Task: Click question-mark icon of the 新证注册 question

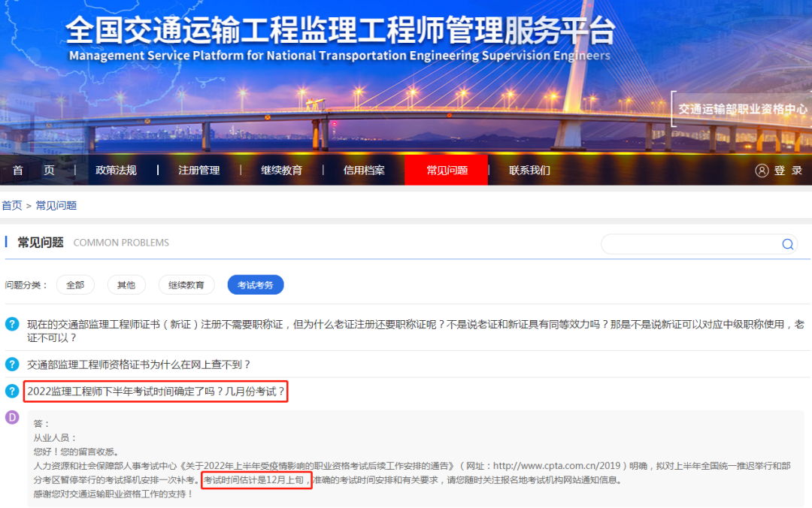Action: 12,324
